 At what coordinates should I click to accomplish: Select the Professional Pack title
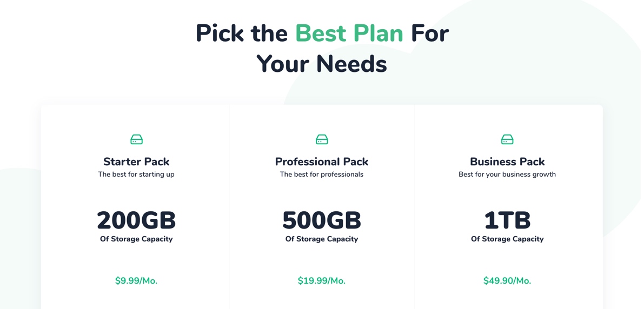click(x=322, y=162)
